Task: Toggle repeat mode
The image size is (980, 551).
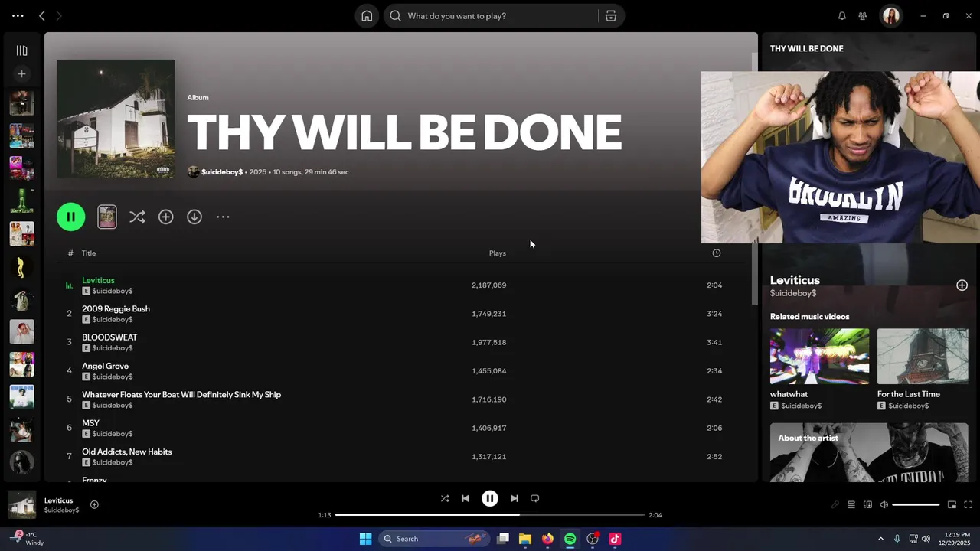Action: [x=535, y=498]
